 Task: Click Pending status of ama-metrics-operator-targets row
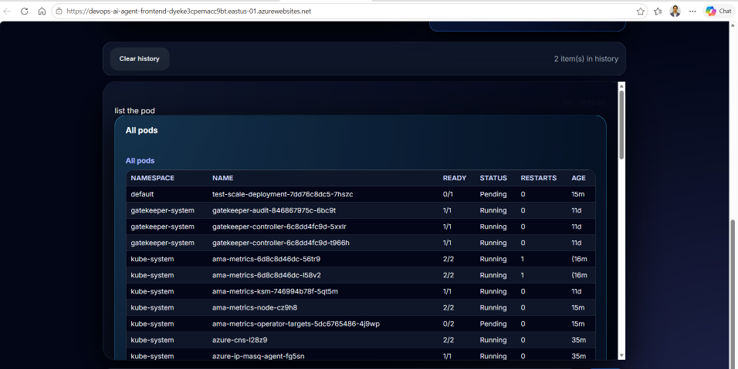pyautogui.click(x=493, y=324)
